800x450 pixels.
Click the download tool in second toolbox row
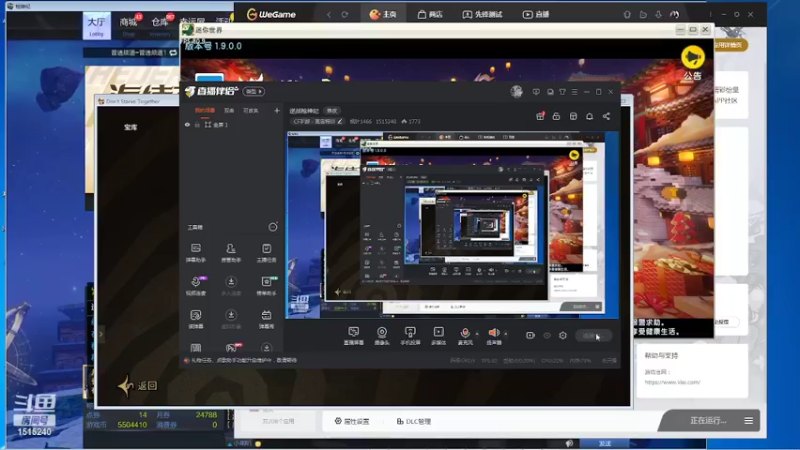(x=231, y=286)
